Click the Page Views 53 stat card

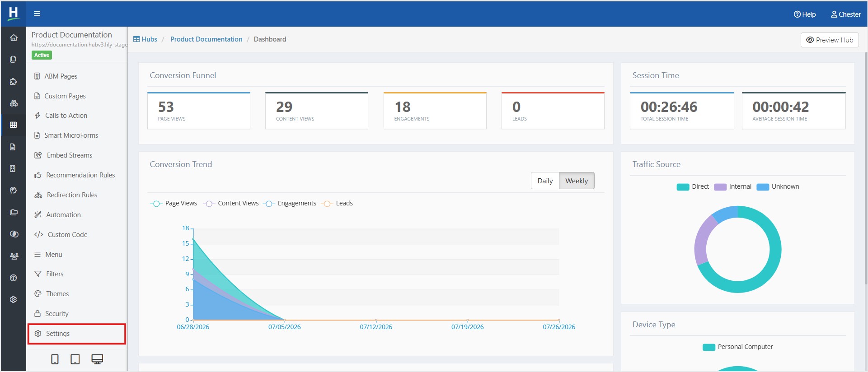tap(199, 111)
